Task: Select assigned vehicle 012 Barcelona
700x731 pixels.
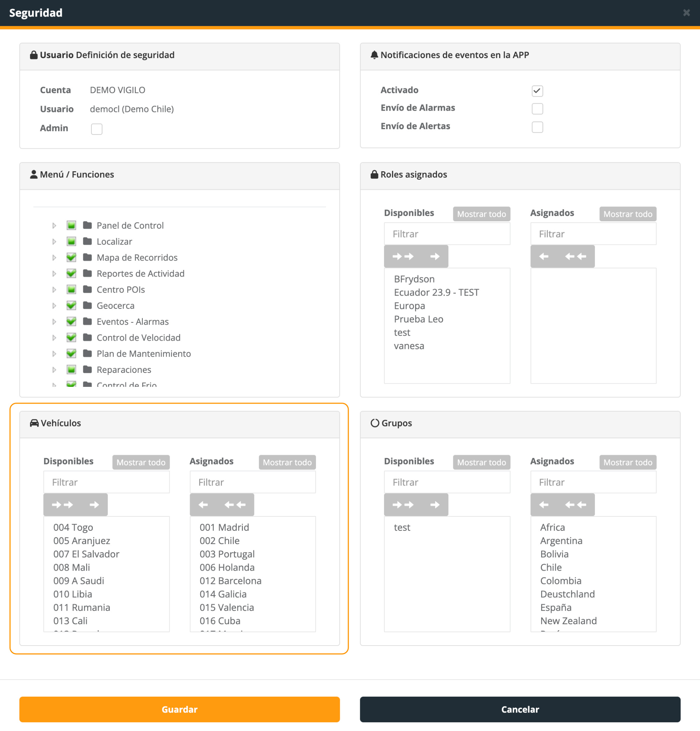Action: tap(230, 581)
